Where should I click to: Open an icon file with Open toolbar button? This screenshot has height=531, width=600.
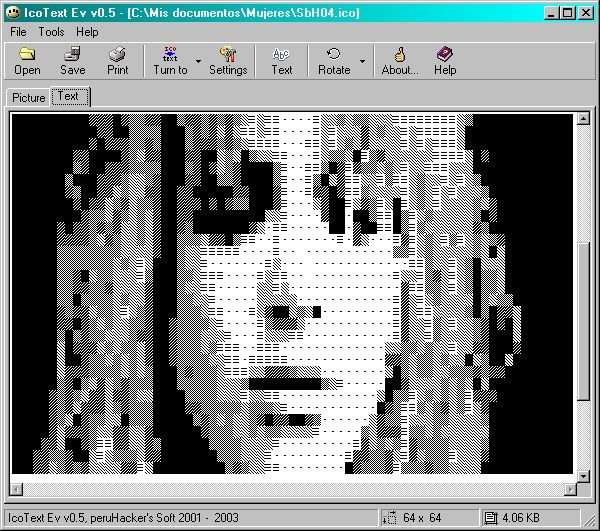[27, 61]
